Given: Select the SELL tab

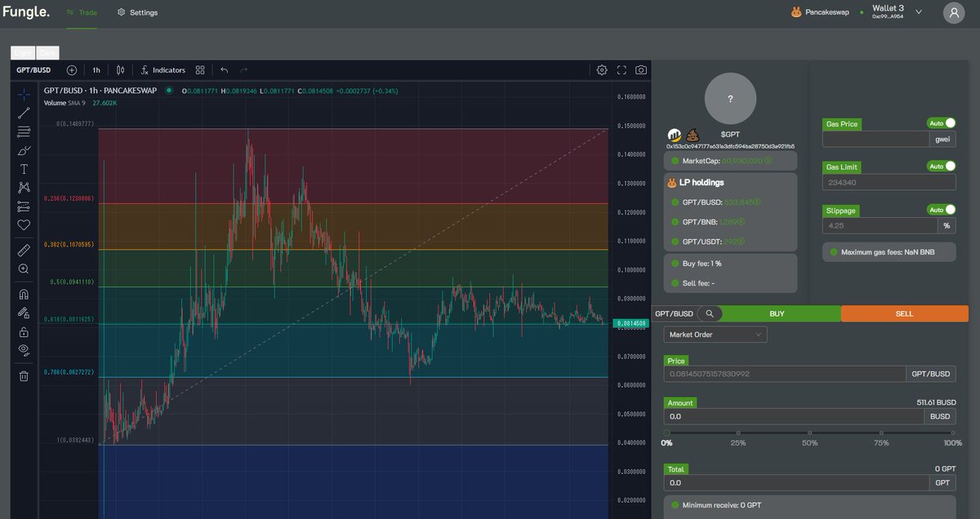Looking at the screenshot, I should coord(905,313).
